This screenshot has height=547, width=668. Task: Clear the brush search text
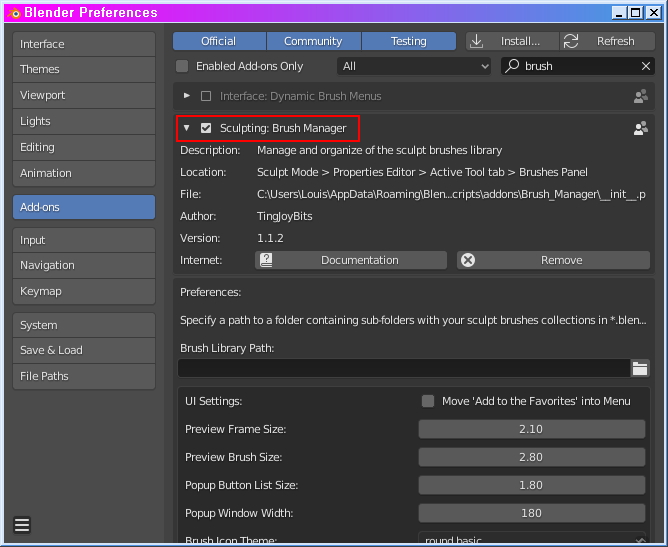pyautogui.click(x=646, y=66)
